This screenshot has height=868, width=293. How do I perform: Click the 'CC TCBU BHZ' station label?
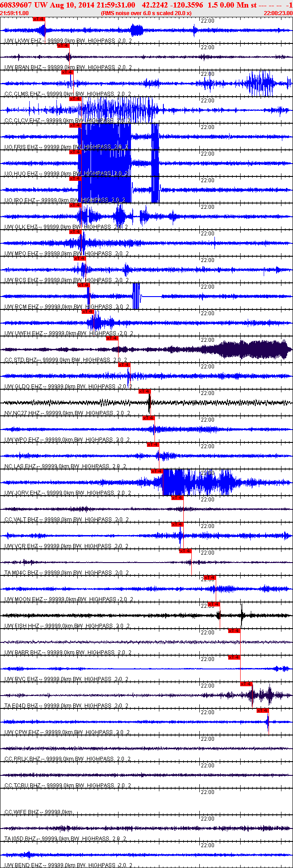click(22, 786)
